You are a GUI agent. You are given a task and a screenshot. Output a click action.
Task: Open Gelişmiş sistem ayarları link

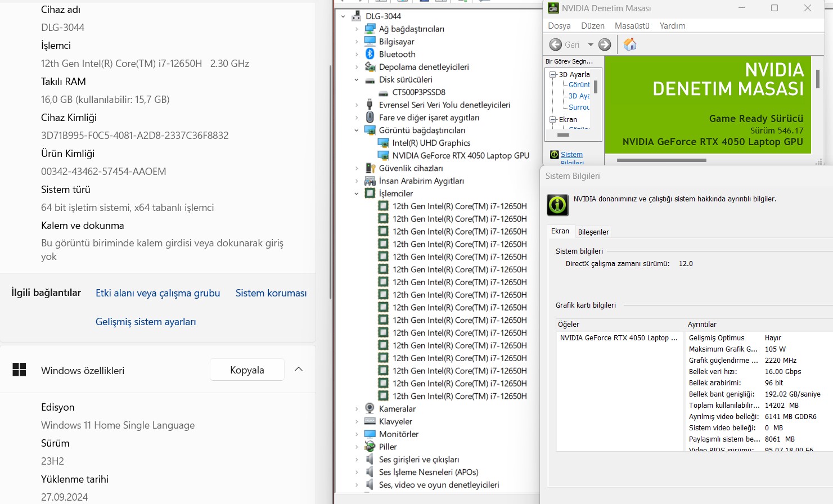146,322
